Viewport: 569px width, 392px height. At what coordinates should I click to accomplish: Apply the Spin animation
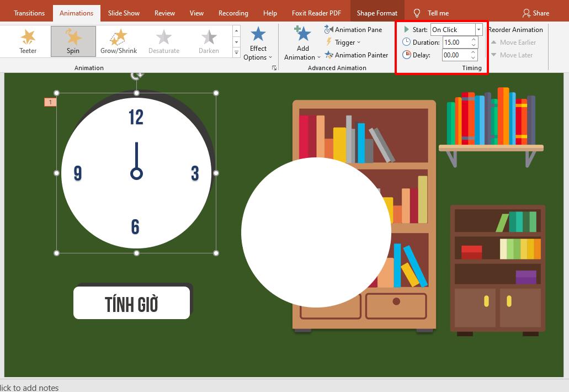[73, 41]
